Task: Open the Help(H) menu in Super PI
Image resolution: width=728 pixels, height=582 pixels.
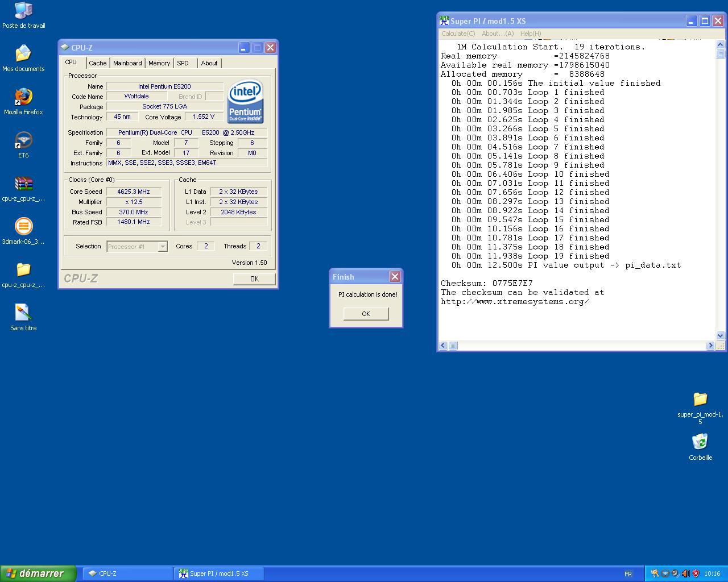Action: point(531,34)
